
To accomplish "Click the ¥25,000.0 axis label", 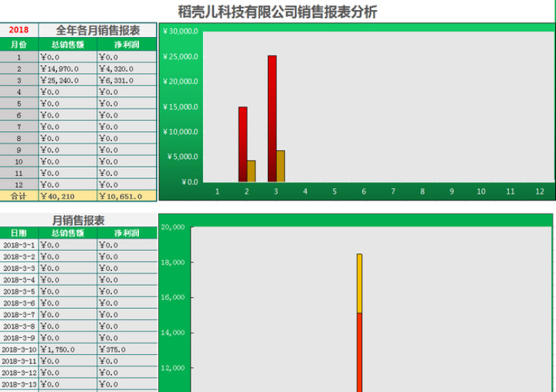I will (x=180, y=57).
